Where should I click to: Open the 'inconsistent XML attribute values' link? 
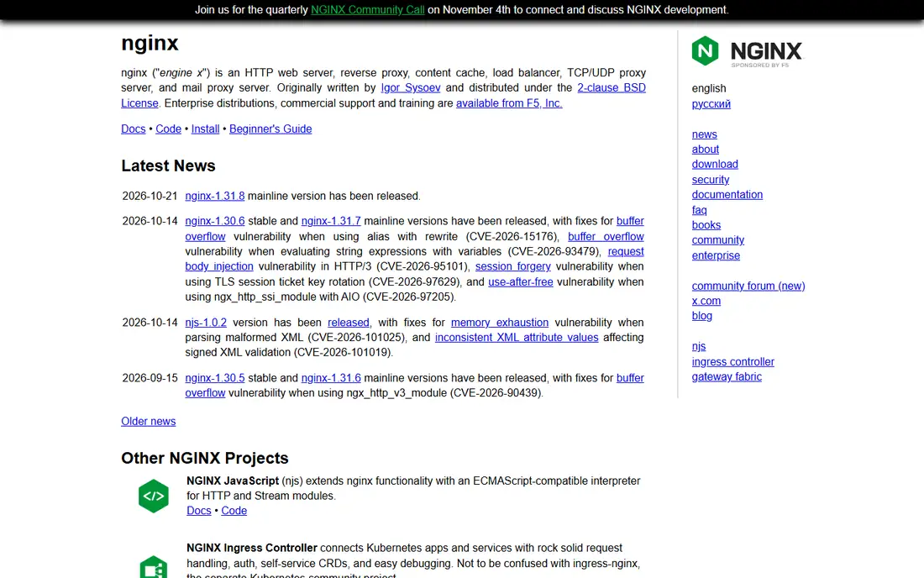517,338
